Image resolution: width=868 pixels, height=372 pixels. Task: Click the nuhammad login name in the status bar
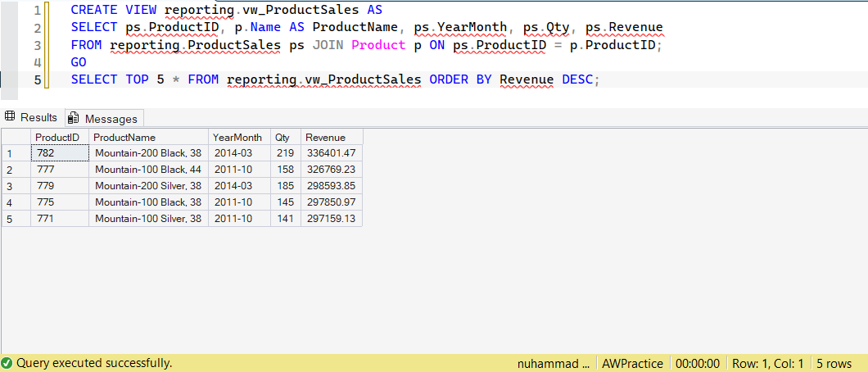554,364
